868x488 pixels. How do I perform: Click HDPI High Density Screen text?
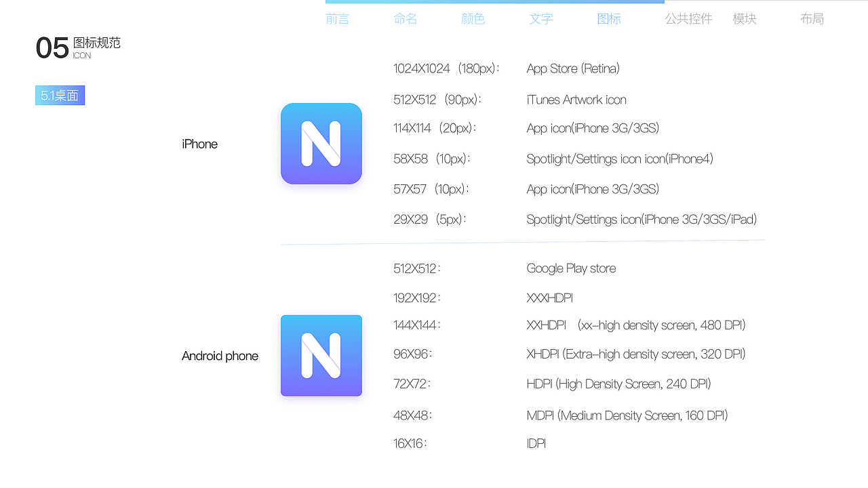pyautogui.click(x=618, y=384)
